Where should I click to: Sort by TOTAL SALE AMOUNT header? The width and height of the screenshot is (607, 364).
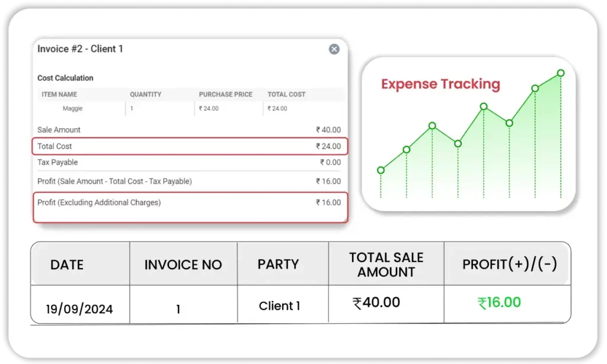point(386,264)
